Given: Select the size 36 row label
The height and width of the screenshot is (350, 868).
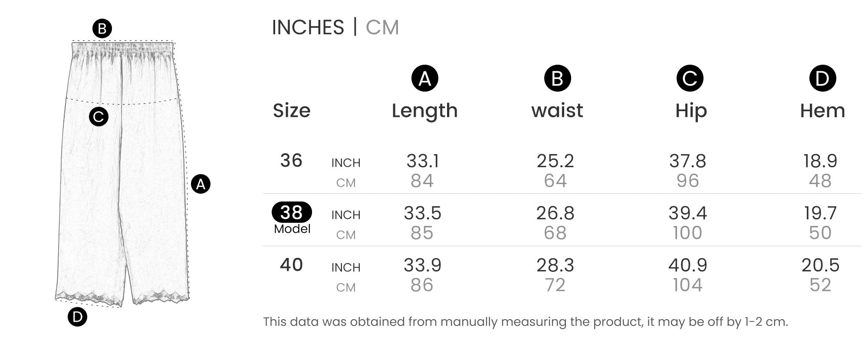Looking at the screenshot, I should coord(291,161).
